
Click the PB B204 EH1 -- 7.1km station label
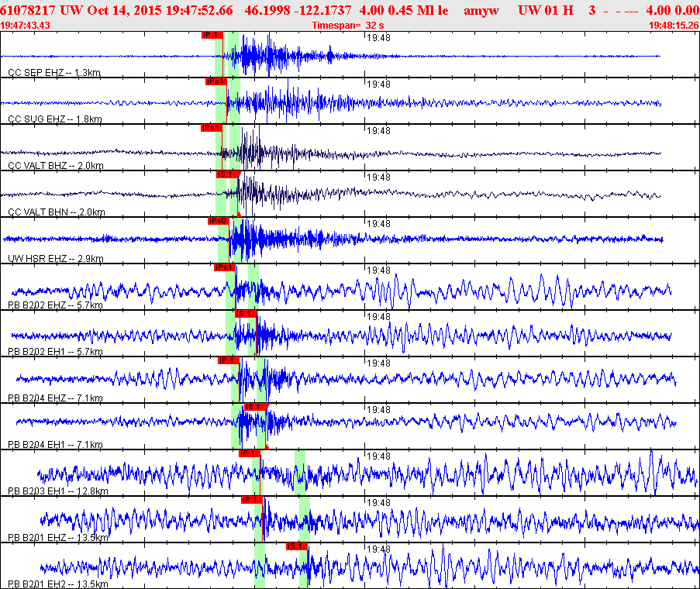[x=55, y=444]
